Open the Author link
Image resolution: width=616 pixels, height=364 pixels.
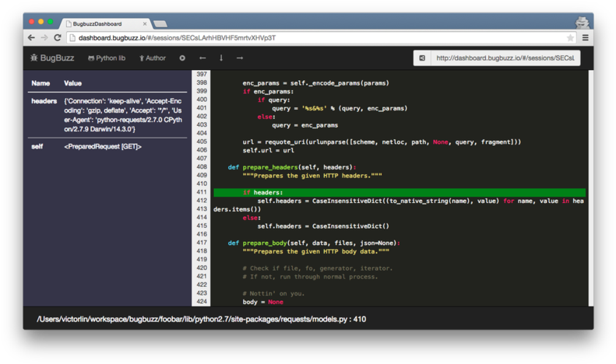click(153, 58)
